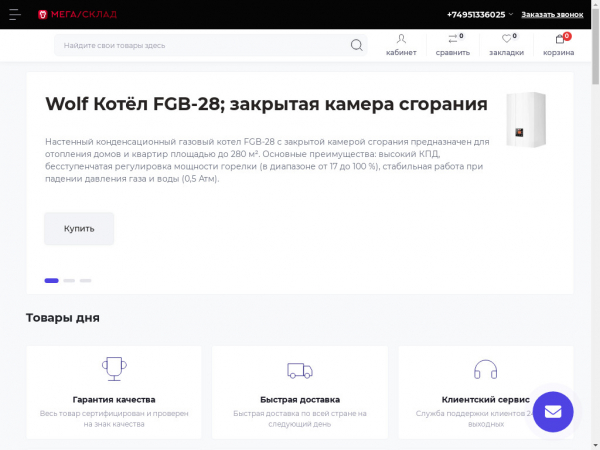Screen dimensions: 600x450
Task: Click the Клиентский сервис headphones icon
Action: (486, 370)
